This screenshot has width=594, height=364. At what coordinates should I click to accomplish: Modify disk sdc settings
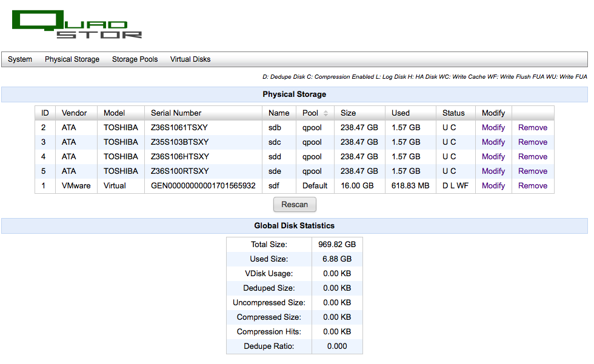[x=493, y=142]
